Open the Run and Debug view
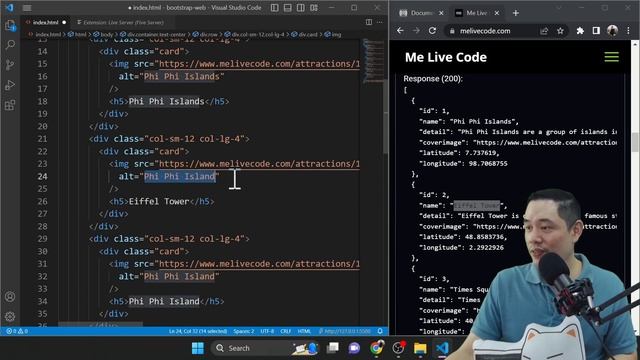640x360 pixels. click(10, 85)
